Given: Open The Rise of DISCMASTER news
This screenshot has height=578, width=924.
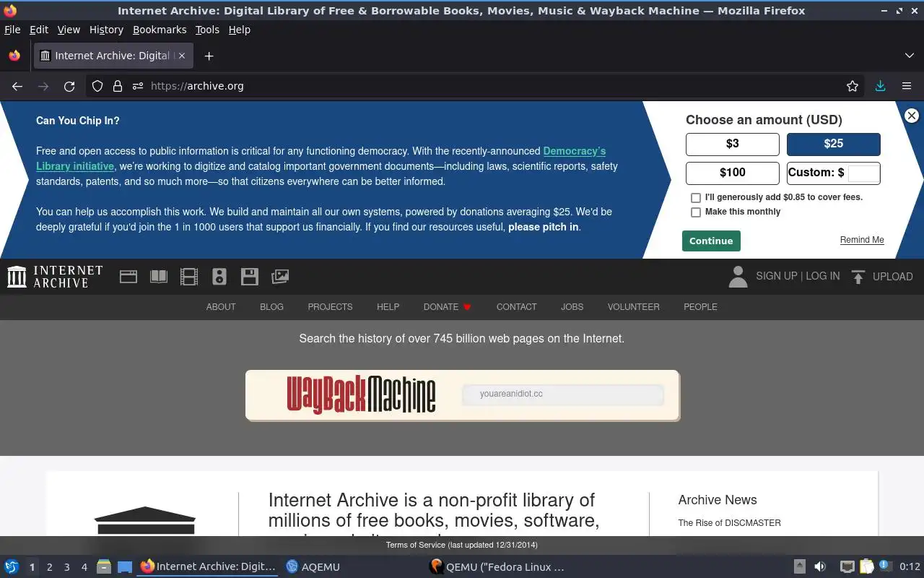Looking at the screenshot, I should pos(730,523).
